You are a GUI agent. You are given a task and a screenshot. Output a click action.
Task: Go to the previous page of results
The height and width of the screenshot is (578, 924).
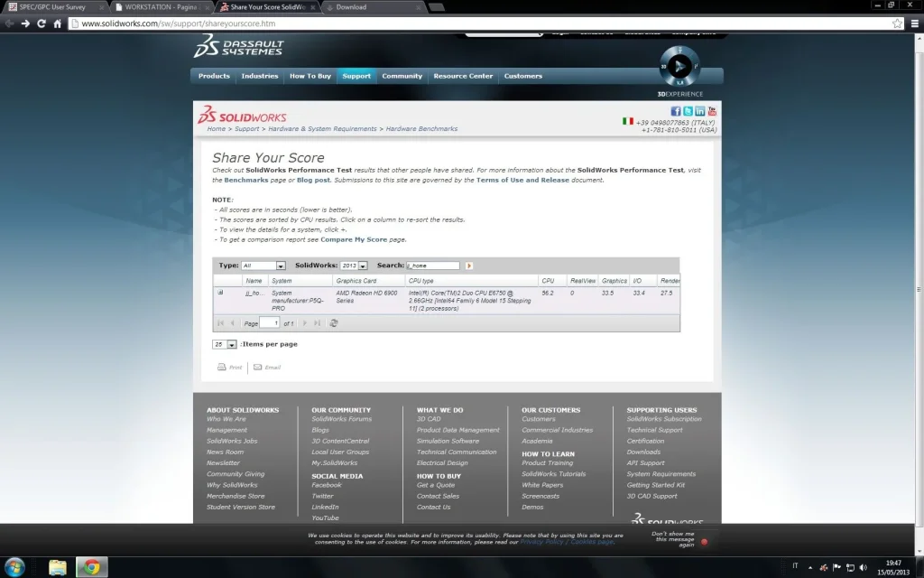point(232,323)
